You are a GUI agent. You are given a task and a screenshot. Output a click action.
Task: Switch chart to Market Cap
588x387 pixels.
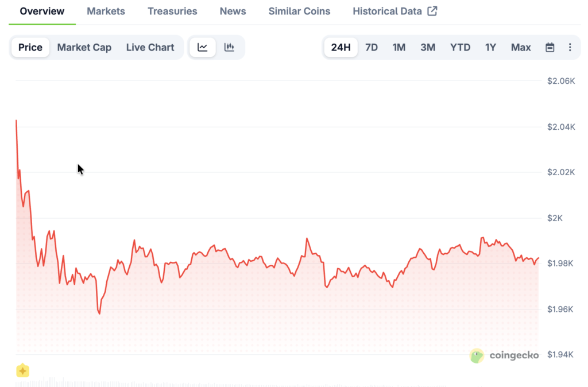click(x=84, y=47)
